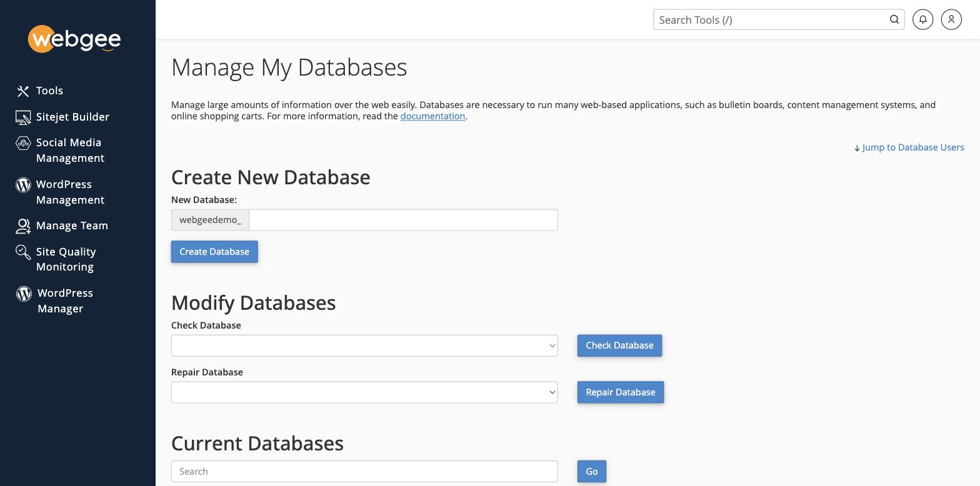This screenshot has height=486, width=980.
Task: Open notifications bell icon
Action: click(x=922, y=19)
